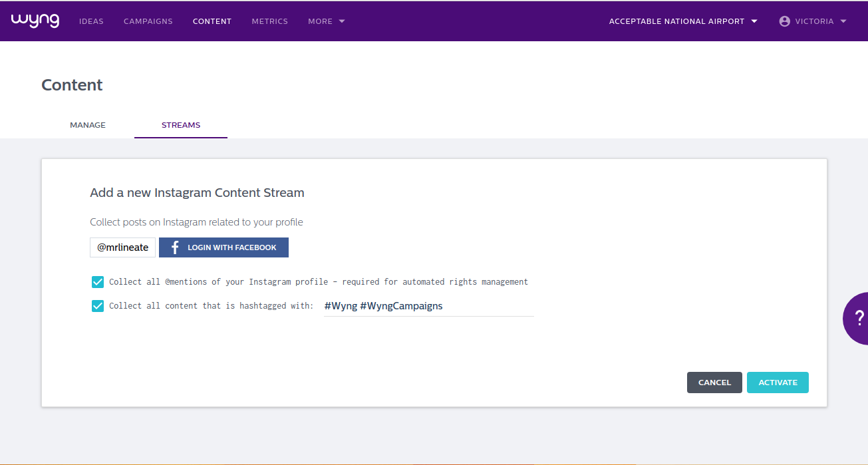Screen dimensions: 868x465
Task: Click the Wyng logo
Action: point(35,21)
